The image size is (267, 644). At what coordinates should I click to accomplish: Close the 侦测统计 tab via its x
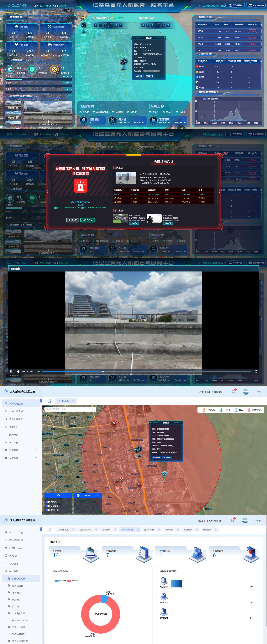coord(197,530)
